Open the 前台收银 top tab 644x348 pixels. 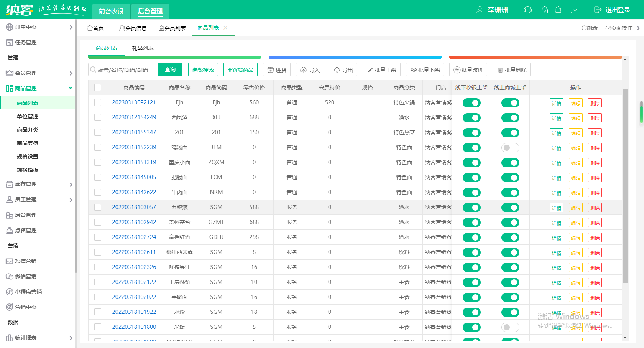coord(111,11)
